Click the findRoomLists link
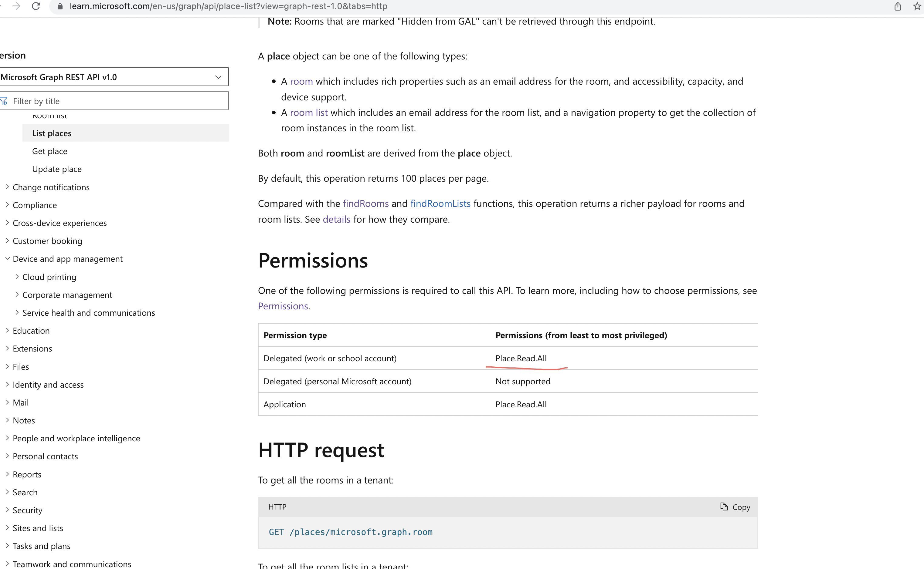 440,204
